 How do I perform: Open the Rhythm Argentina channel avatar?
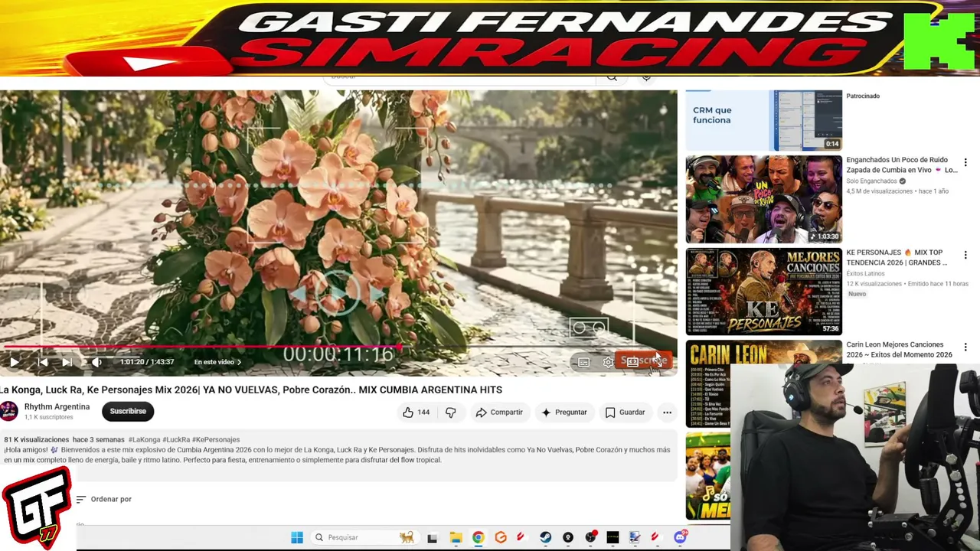coord(9,412)
